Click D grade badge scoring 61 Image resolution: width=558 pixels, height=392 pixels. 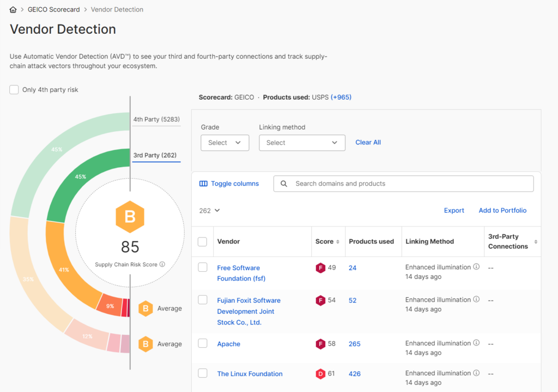click(320, 374)
